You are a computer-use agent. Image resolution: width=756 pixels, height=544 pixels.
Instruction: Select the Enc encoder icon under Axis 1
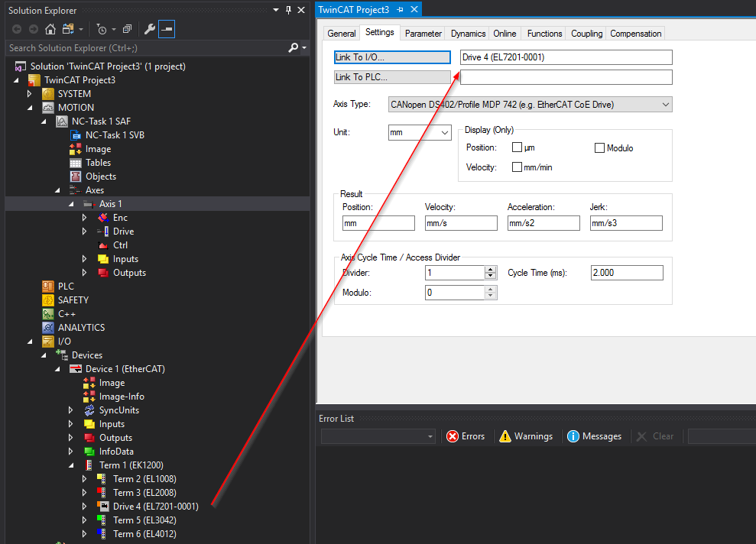click(x=102, y=218)
